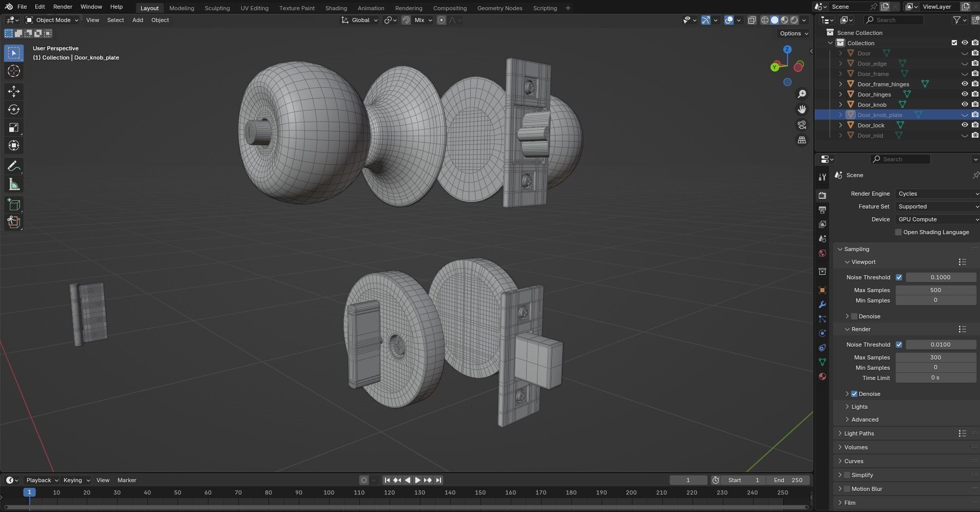
Task: Select the Add Cube tool
Action: pyautogui.click(x=14, y=204)
